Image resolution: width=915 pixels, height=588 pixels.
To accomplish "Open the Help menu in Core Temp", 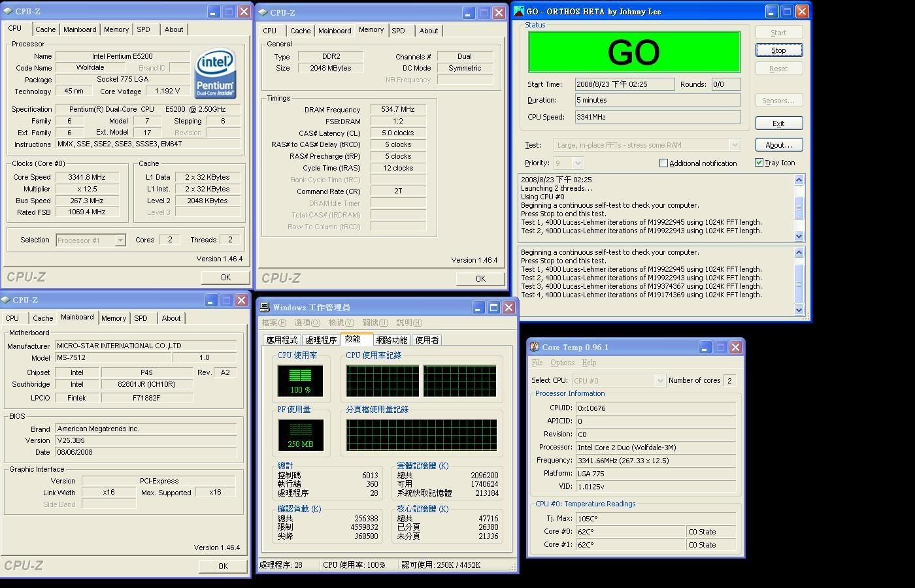I will (589, 363).
